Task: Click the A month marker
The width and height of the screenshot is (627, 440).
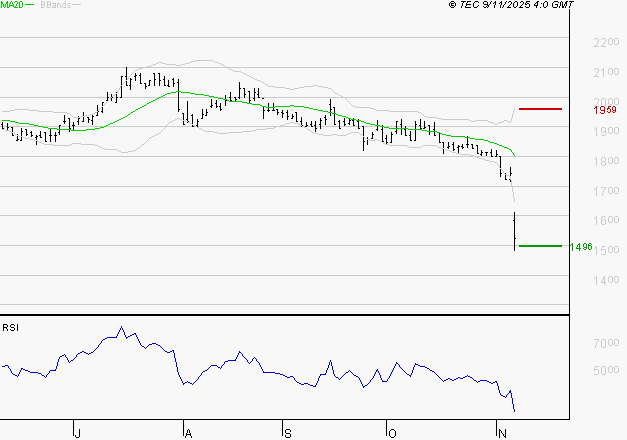Action: (188, 433)
